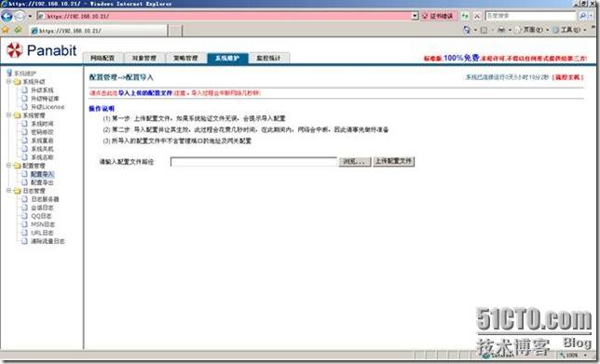
Task: Open the address bar history dropdown arrow
Action: tap(415, 16)
